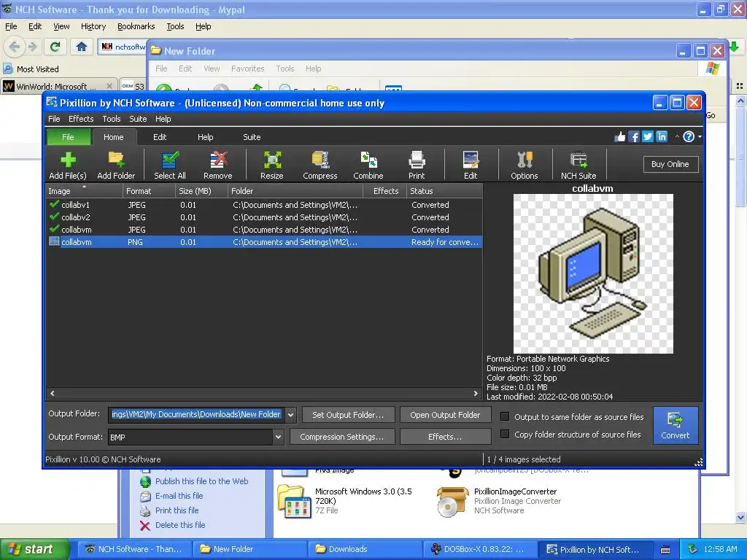Open the Suite menu in Pixillion menu bar
This screenshot has width=747, height=560.
pos(138,119)
